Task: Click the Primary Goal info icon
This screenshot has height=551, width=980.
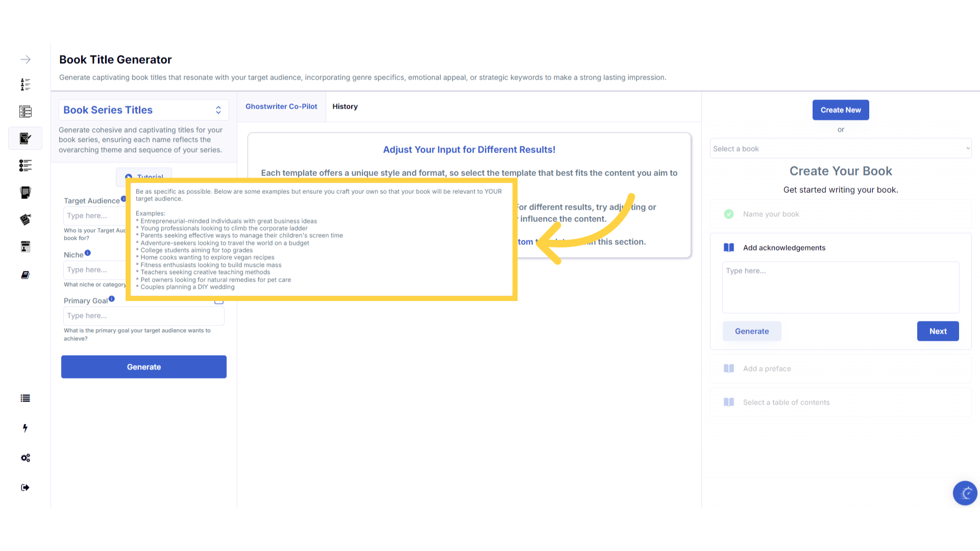Action: (112, 299)
